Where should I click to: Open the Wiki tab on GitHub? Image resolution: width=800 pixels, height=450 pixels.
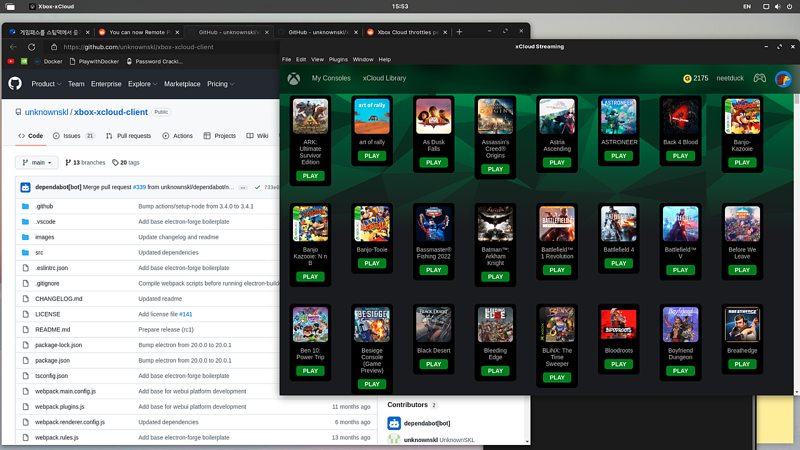tap(257, 136)
